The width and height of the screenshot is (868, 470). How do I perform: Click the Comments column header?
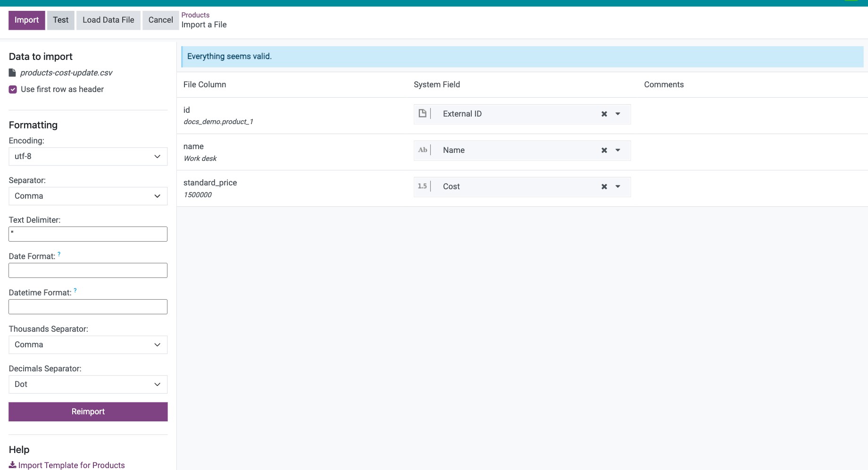(x=664, y=84)
